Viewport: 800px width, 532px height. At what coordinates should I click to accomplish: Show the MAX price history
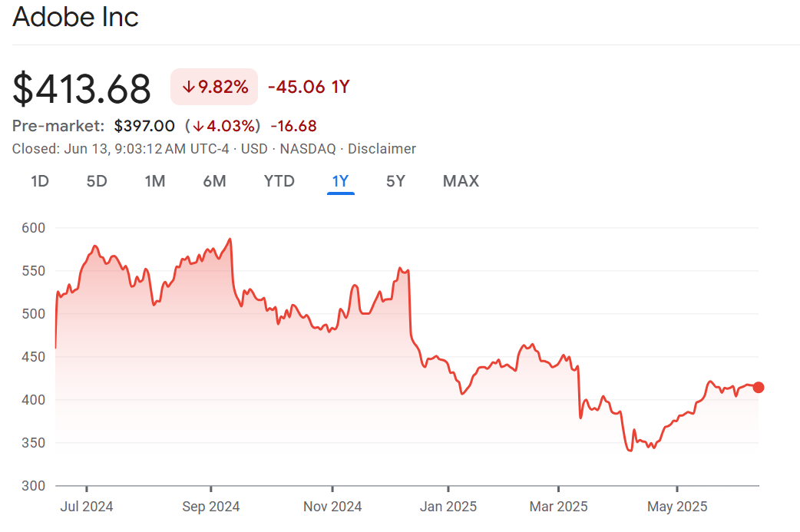pyautogui.click(x=461, y=181)
